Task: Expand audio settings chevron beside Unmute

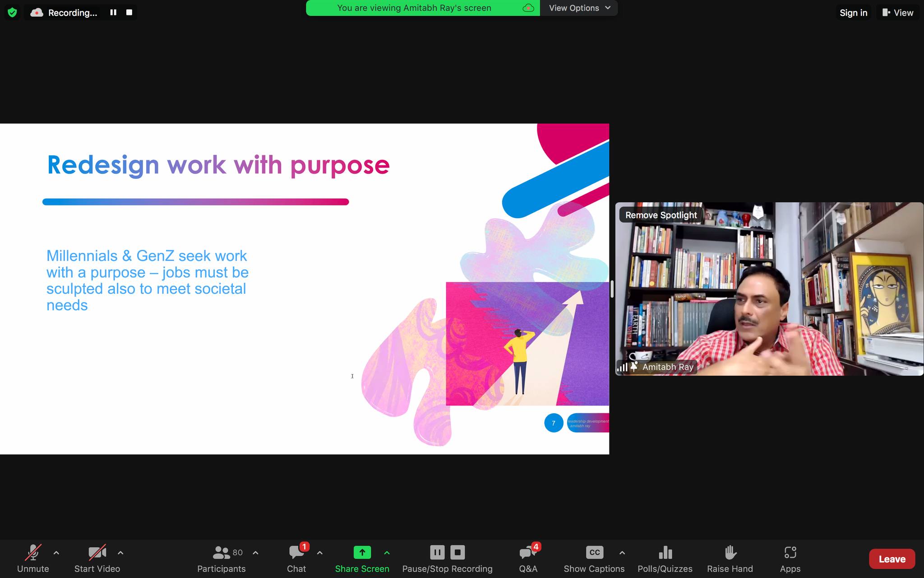Action: pos(56,553)
